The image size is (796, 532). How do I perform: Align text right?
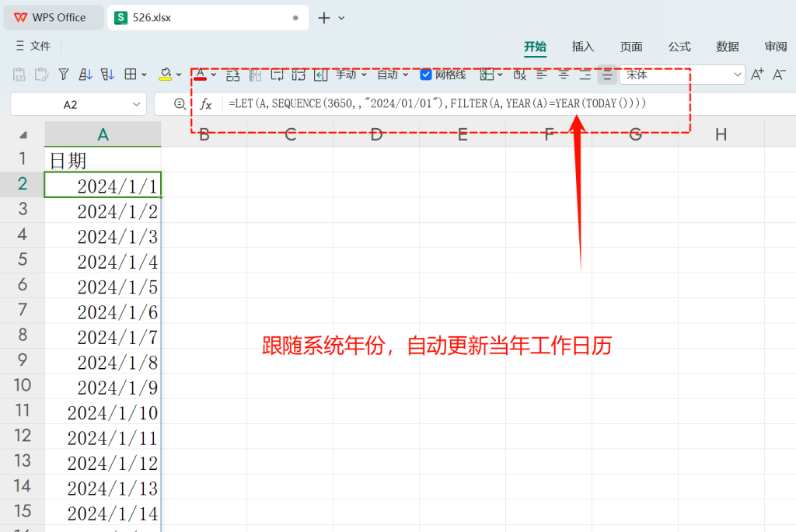[585, 75]
